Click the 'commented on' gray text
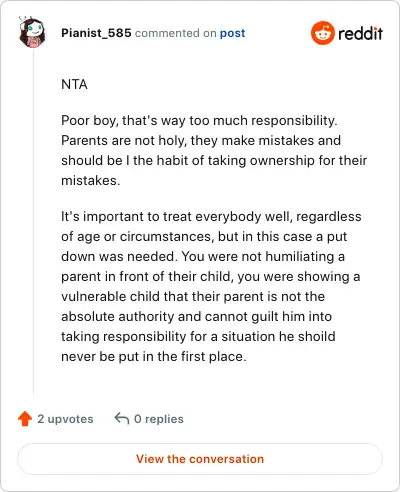The height and width of the screenshot is (492, 400). point(176,33)
